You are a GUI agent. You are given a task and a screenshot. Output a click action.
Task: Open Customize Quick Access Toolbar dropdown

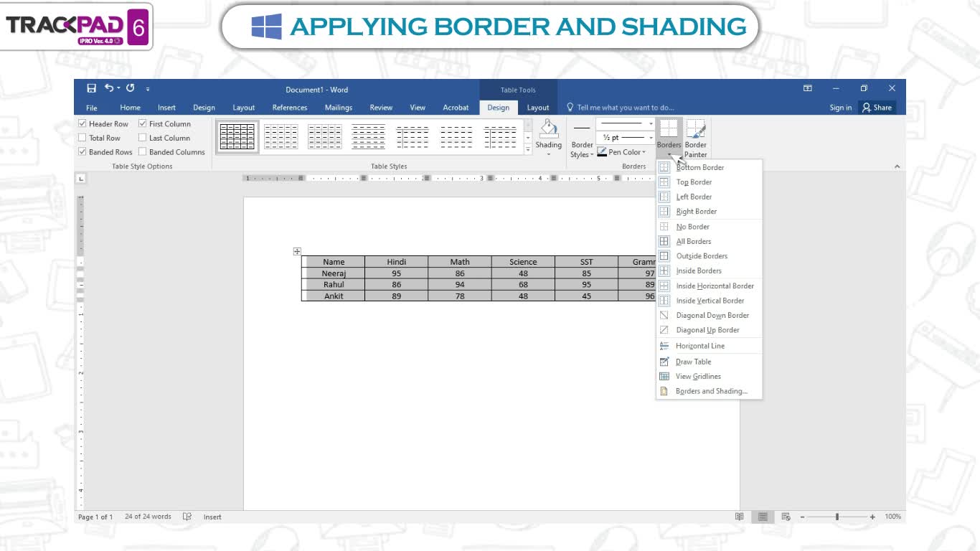(148, 89)
